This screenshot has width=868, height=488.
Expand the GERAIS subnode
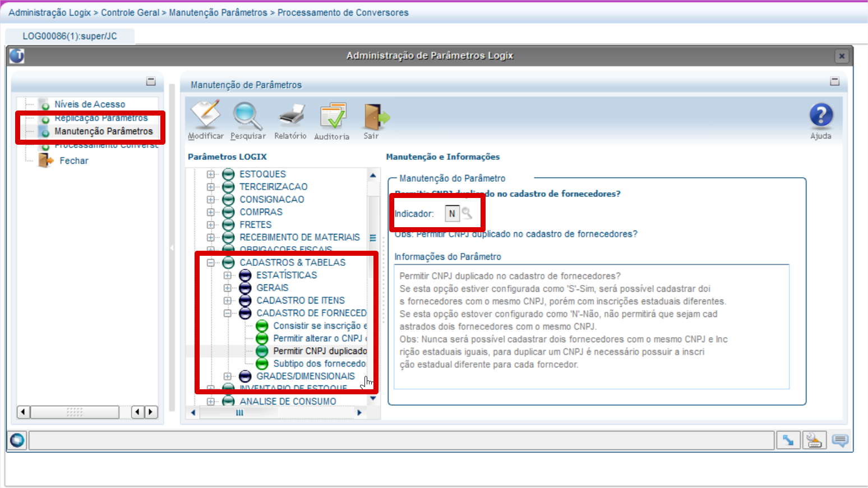(228, 288)
